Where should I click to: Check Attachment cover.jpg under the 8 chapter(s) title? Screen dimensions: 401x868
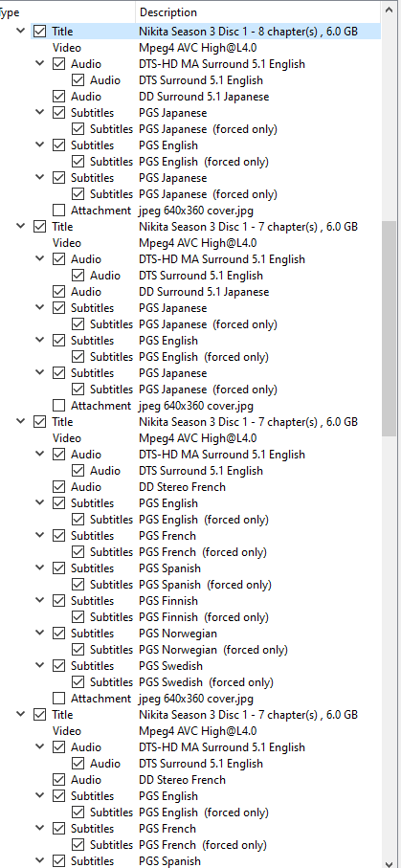(58, 211)
